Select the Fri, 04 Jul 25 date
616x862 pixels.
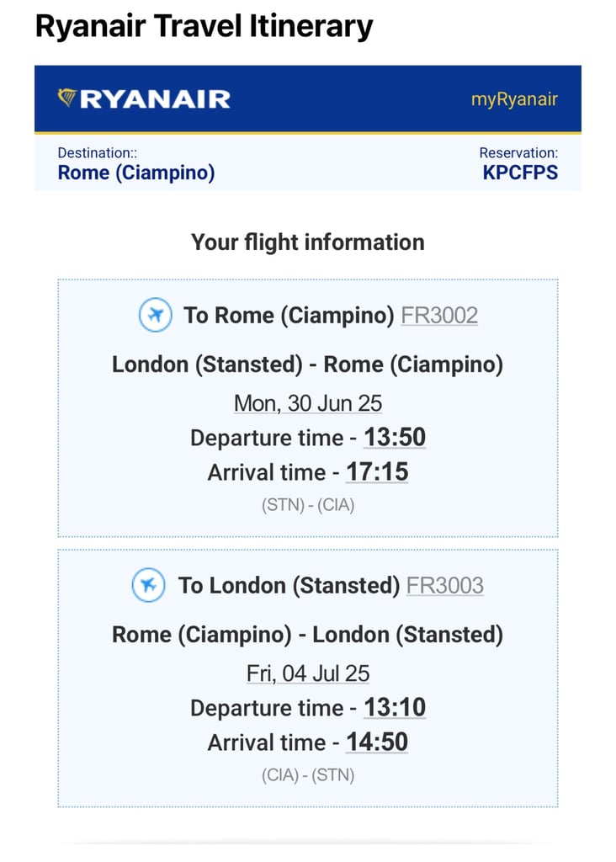(308, 673)
